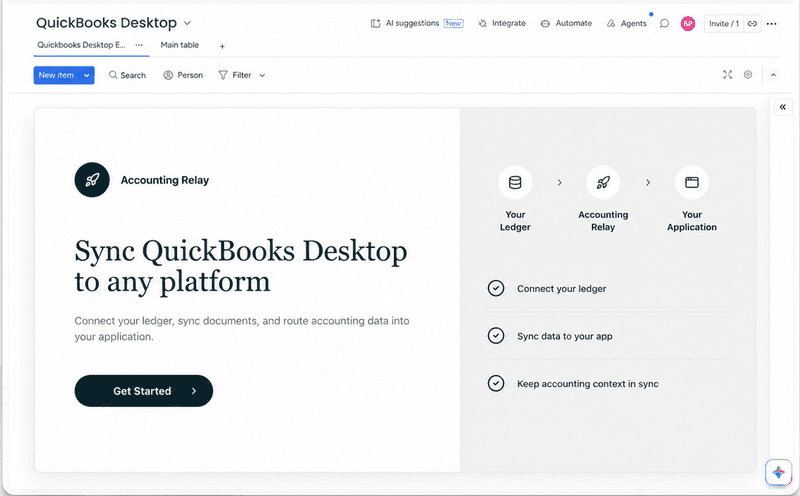Open the options dots on Quickbooks Desktop tab
Screen dimensions: 800x496
tap(139, 45)
